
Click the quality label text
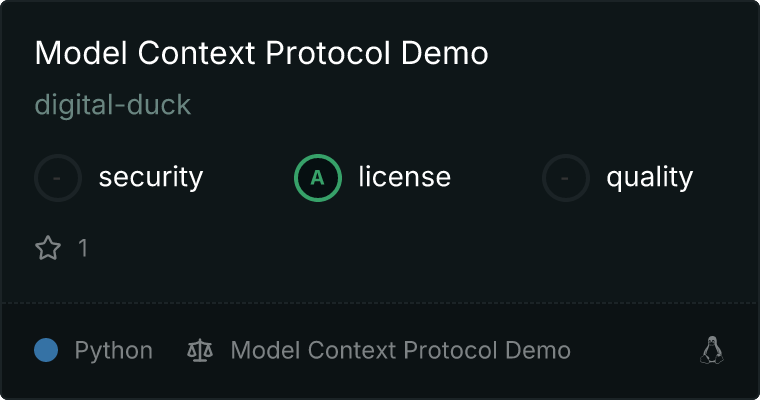click(x=649, y=177)
